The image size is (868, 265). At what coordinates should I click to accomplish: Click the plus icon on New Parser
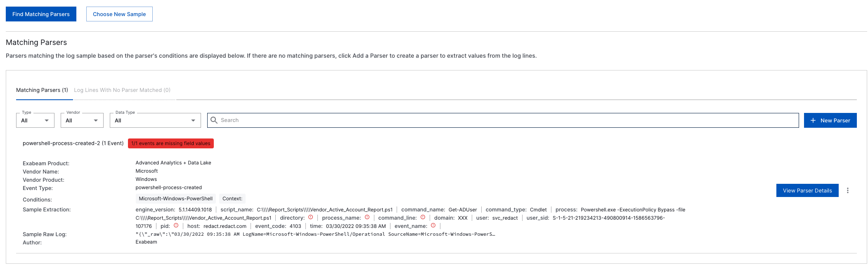point(813,120)
